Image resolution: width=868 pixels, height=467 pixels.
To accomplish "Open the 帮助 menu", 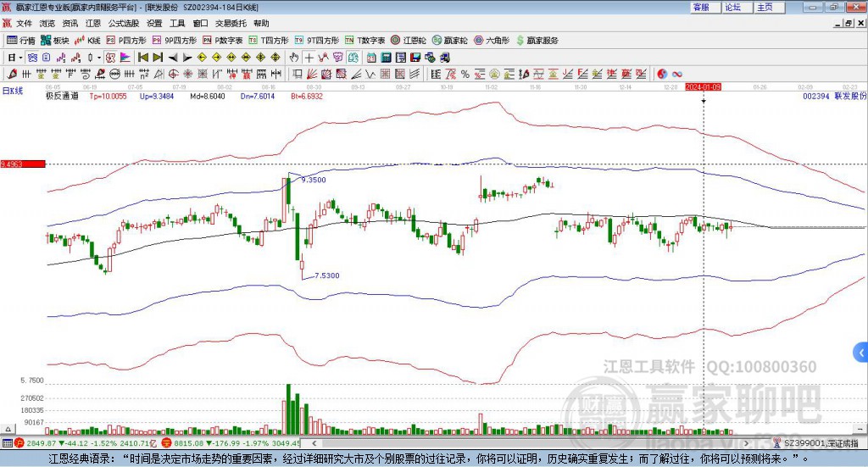I will click(261, 23).
